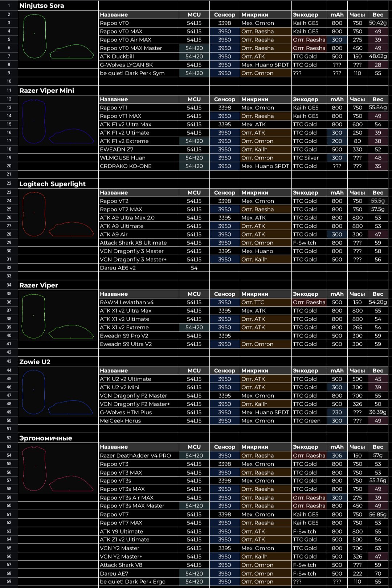The image size is (392, 588).
Task: Click the 'Razer DeathAdder V4 PRO' name cell
Action: tap(139, 455)
